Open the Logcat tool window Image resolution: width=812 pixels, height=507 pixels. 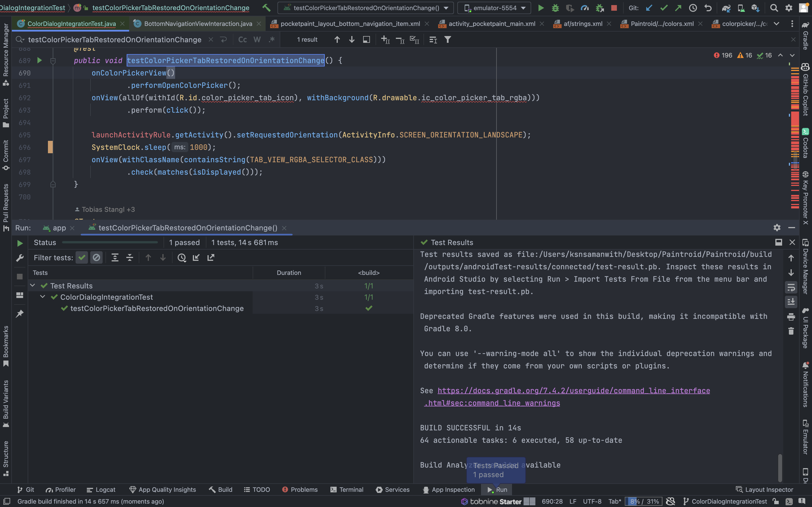pyautogui.click(x=101, y=490)
